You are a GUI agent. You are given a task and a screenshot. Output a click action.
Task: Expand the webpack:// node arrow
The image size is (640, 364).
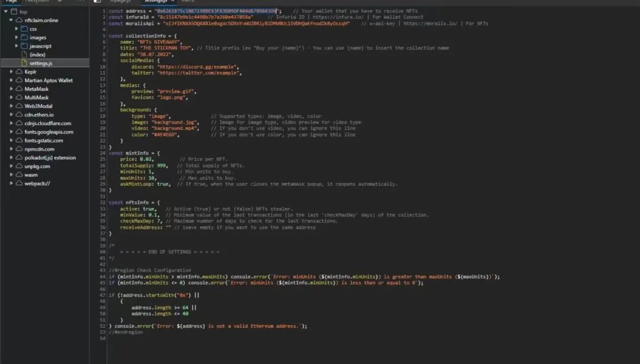[11, 183]
